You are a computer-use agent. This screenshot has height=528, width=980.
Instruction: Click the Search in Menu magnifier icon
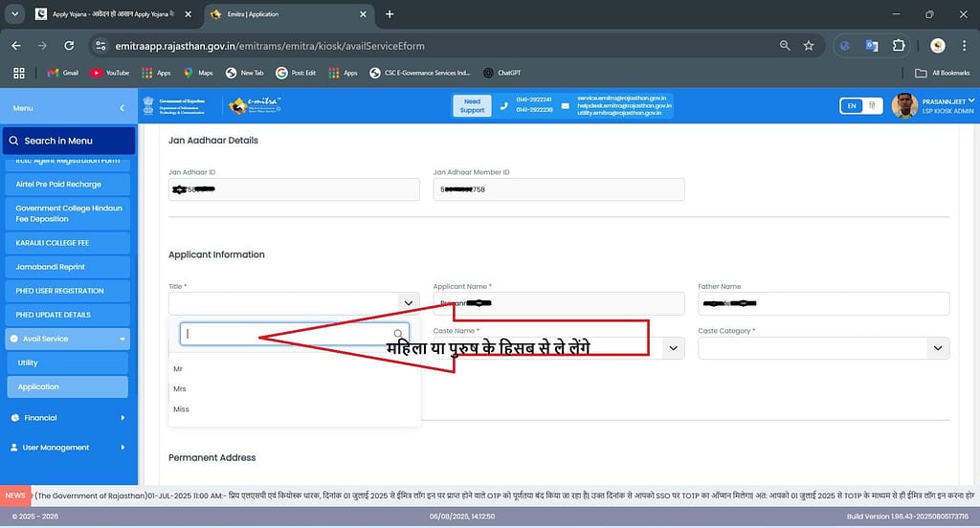point(13,141)
